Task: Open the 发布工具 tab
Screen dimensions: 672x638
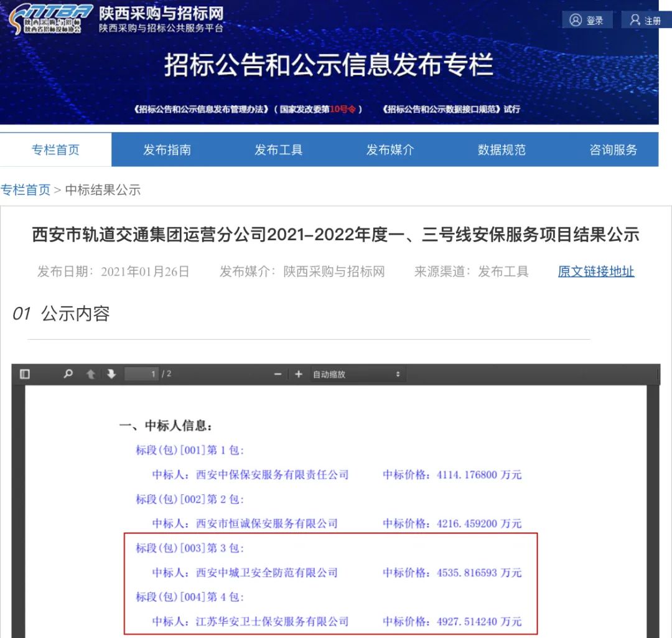Action: pyautogui.click(x=279, y=149)
